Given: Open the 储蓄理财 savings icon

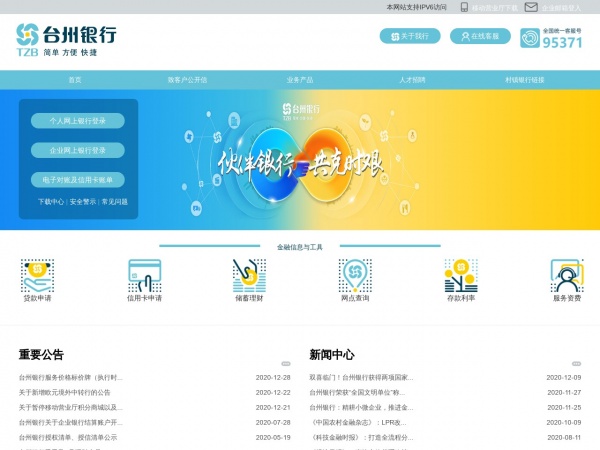Looking at the screenshot, I should click(249, 276).
